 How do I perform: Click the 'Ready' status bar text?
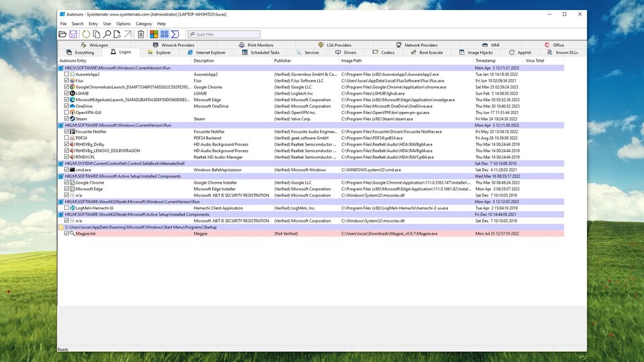tap(63, 349)
